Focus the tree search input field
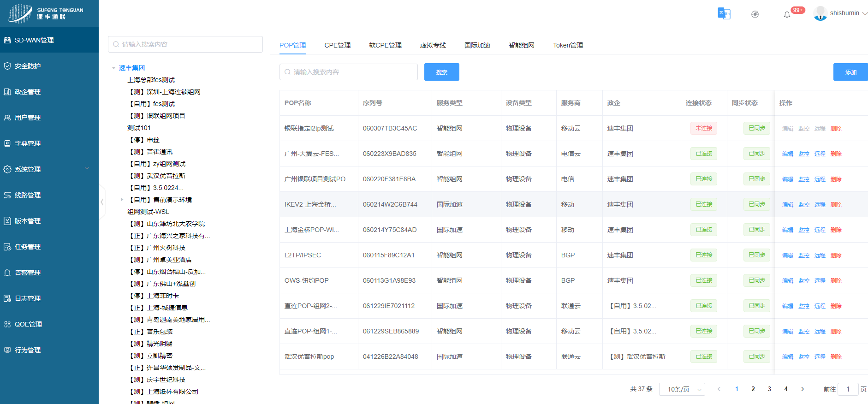 pos(185,44)
